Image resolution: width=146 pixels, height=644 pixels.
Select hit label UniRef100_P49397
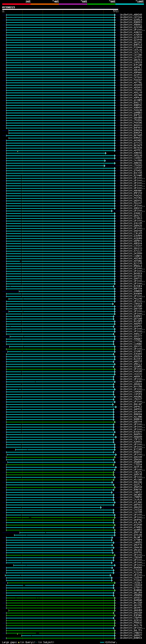(x=131, y=80)
